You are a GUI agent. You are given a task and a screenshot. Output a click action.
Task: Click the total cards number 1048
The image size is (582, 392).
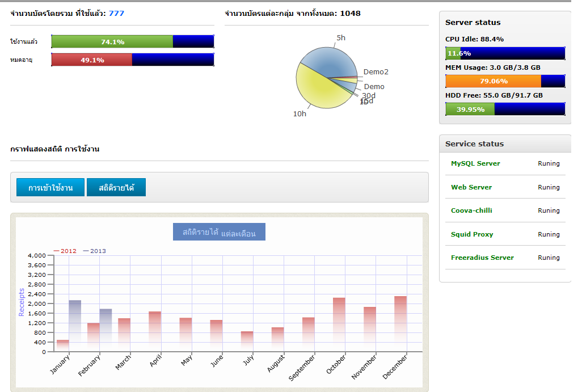click(x=350, y=14)
